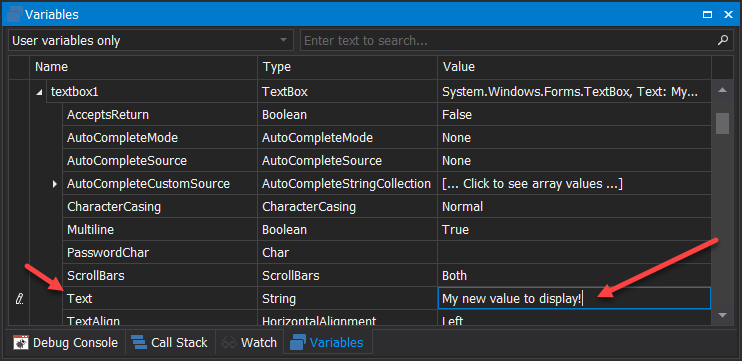Select the CharacterCasing property name
Screen dimensions: 742x361
[114, 207]
